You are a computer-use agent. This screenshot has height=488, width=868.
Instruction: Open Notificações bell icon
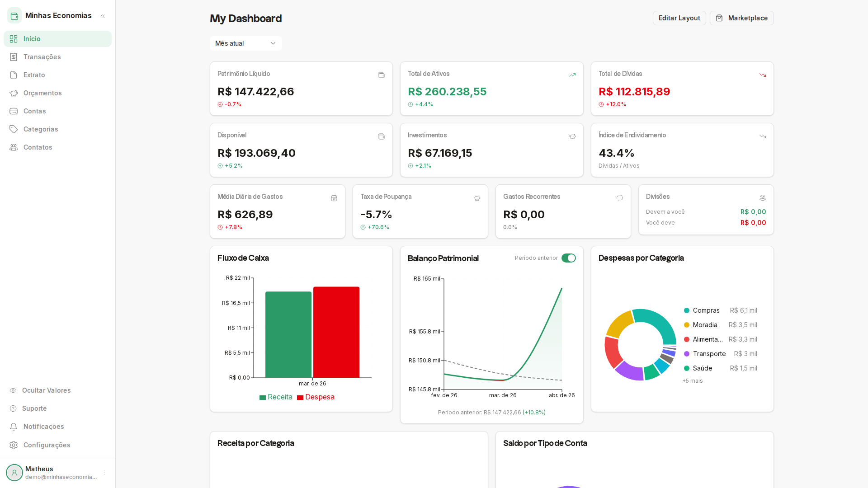pos(14,427)
